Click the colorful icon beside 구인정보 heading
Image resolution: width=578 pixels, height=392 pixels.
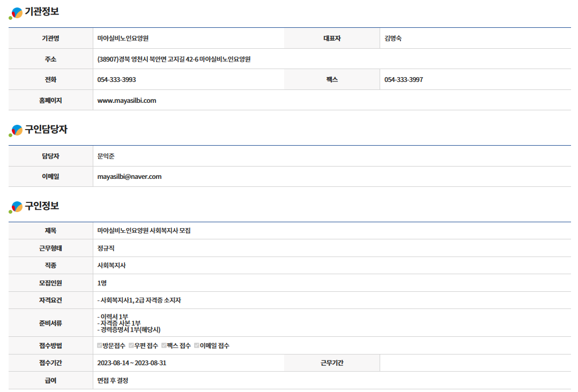tap(16, 207)
